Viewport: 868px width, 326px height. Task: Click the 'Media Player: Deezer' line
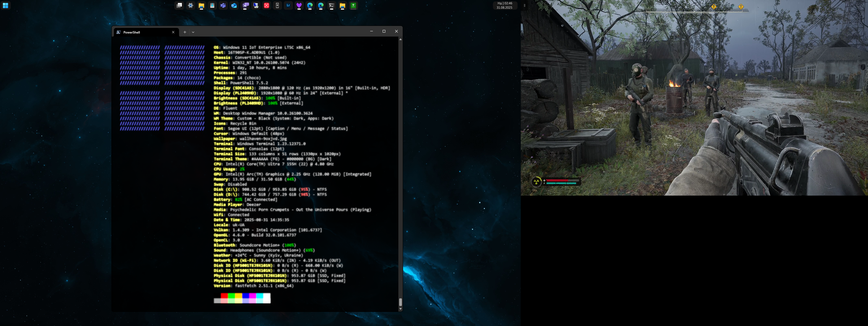click(x=237, y=204)
